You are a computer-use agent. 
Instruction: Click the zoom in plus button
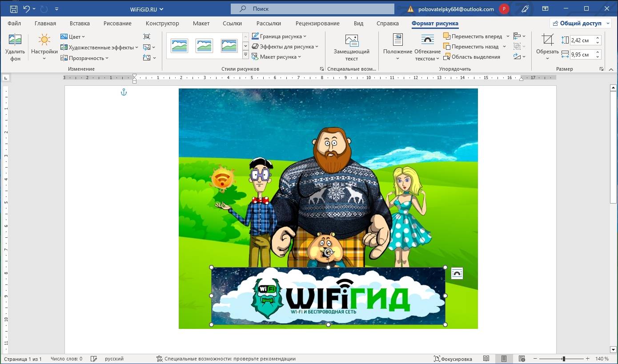587,359
